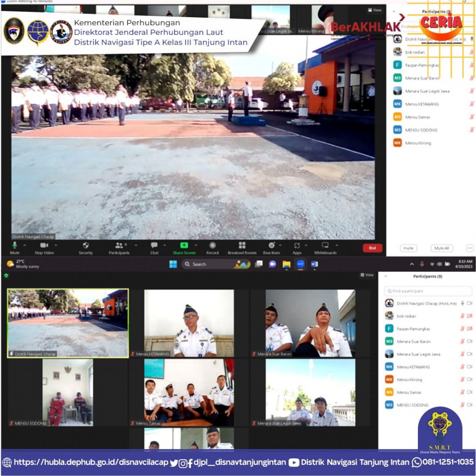Open Task View on the taskbar

click(258, 264)
